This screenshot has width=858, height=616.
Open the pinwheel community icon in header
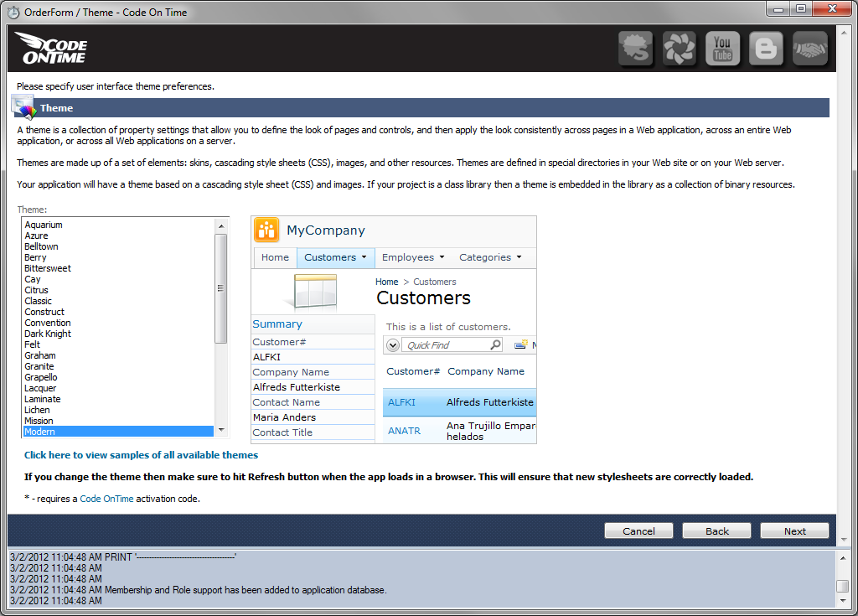pyautogui.click(x=679, y=48)
